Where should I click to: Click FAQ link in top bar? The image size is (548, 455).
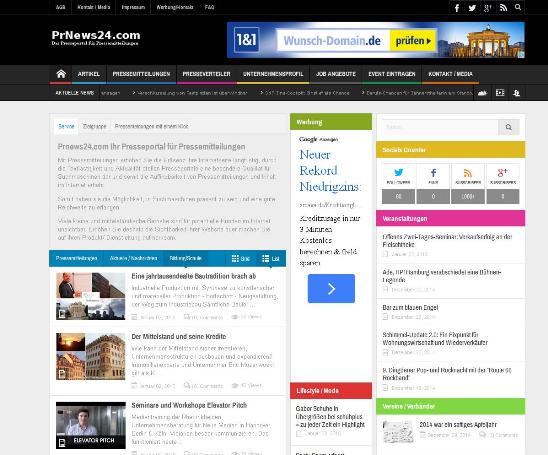209,7
